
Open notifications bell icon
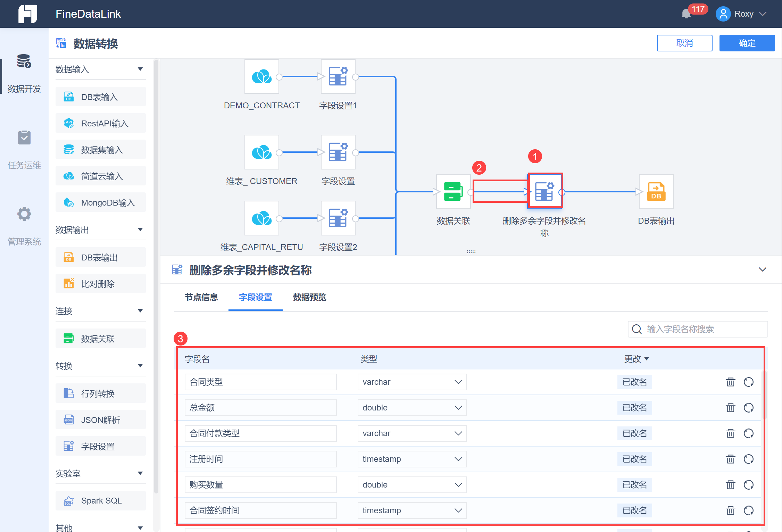(x=686, y=14)
